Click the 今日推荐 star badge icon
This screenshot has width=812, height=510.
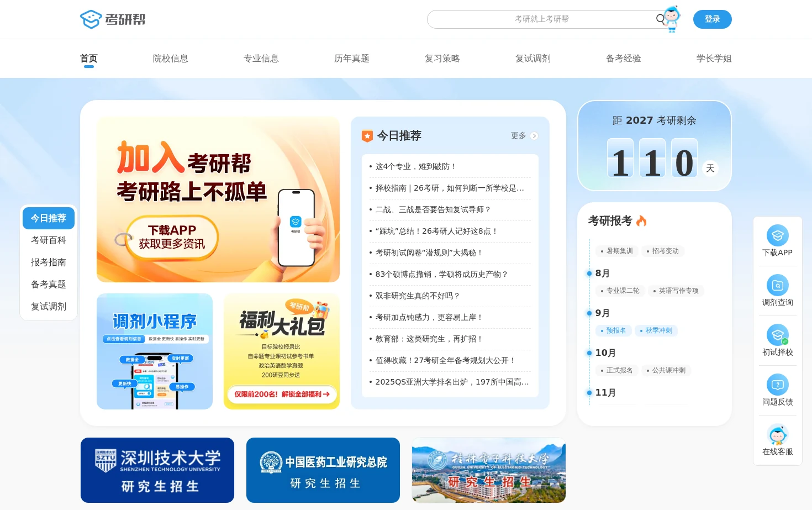[x=367, y=136]
